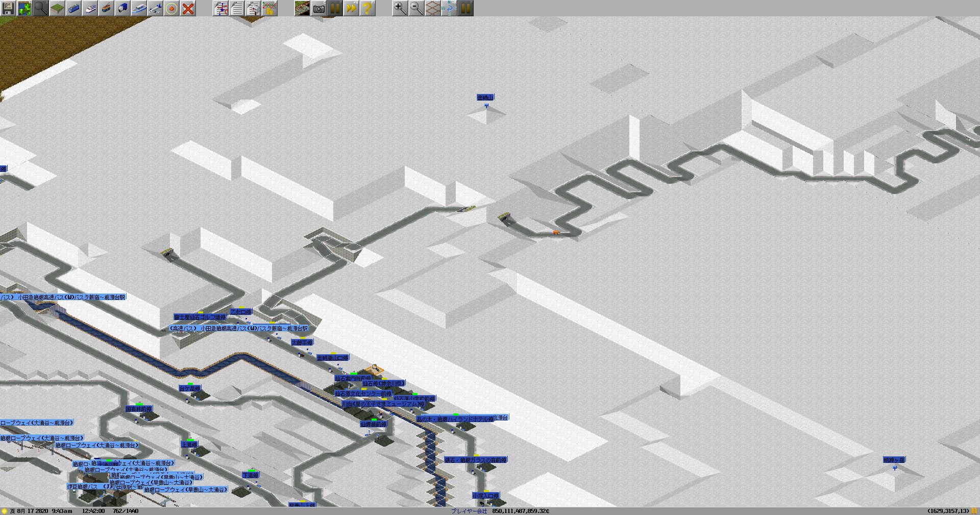Click the 明神ヶ岳 mountain label
The image size is (980, 515).
coord(894,460)
